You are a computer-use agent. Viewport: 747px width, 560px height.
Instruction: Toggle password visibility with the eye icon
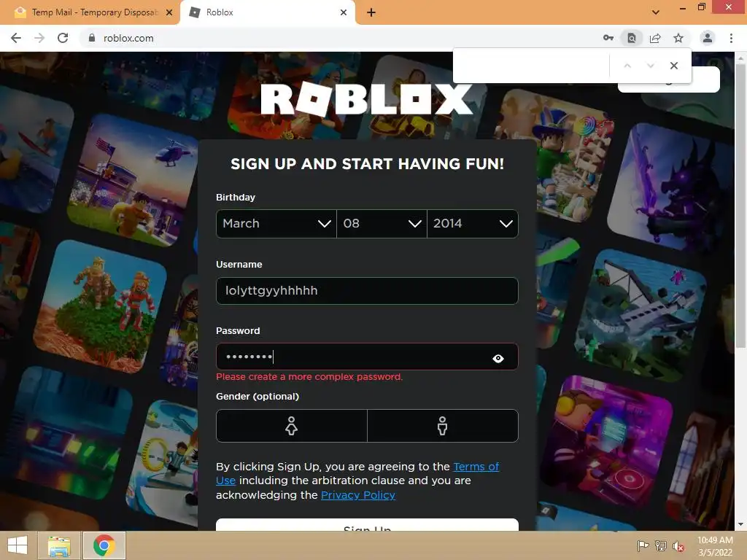pyautogui.click(x=498, y=359)
